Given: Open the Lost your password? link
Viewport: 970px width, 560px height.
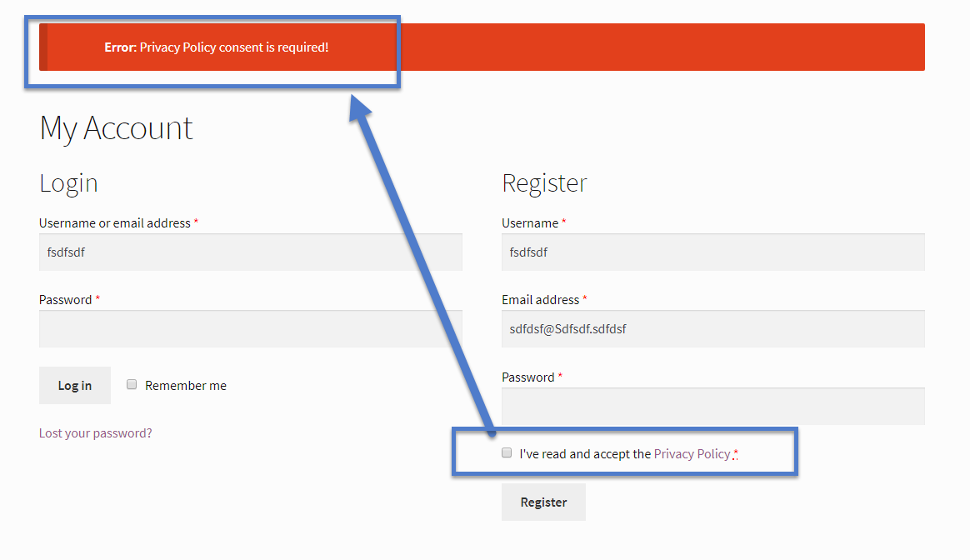Looking at the screenshot, I should click(x=95, y=433).
